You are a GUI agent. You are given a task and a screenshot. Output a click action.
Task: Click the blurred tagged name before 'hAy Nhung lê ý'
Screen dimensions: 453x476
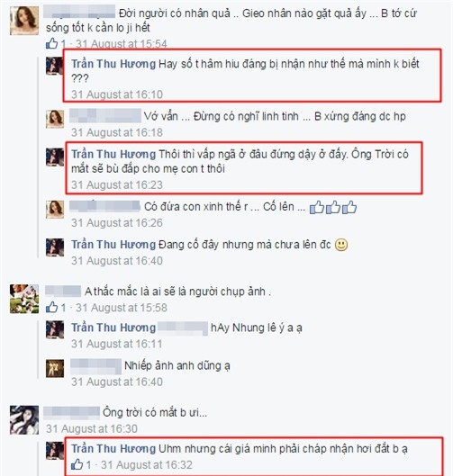pyautogui.click(x=183, y=328)
